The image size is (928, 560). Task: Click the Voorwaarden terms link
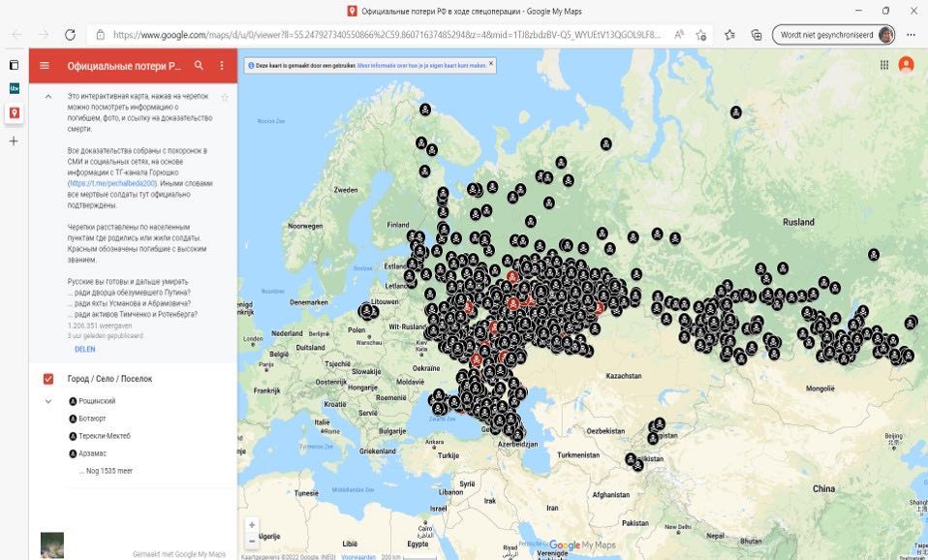[358, 557]
